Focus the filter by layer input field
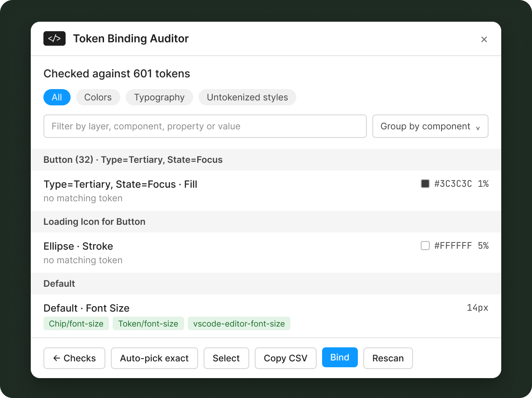532x398 pixels. coord(205,126)
